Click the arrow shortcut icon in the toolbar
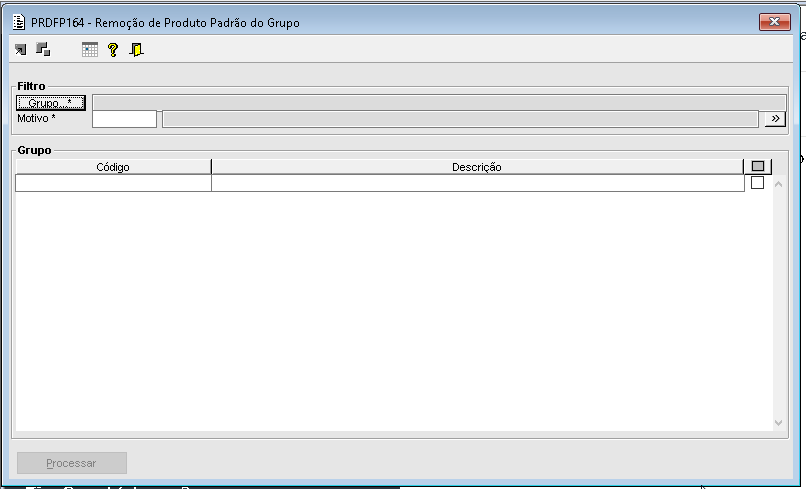This screenshot has height=489, width=806. coord(21,49)
